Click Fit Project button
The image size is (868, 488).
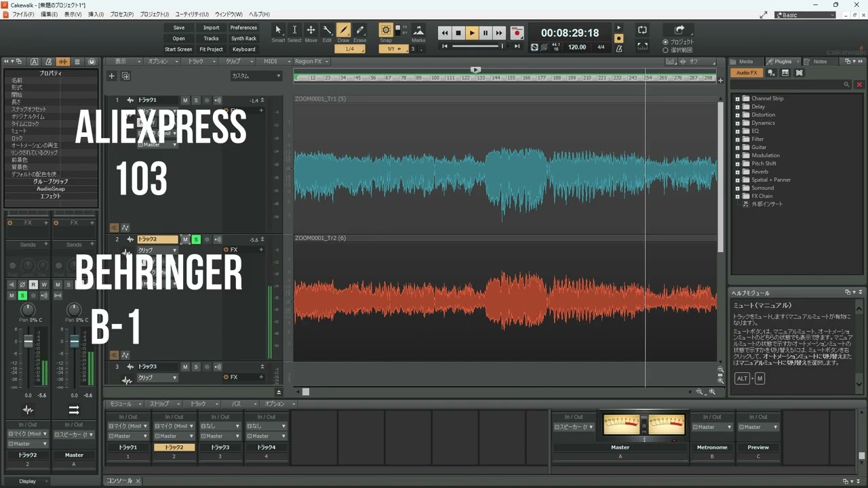tap(211, 49)
